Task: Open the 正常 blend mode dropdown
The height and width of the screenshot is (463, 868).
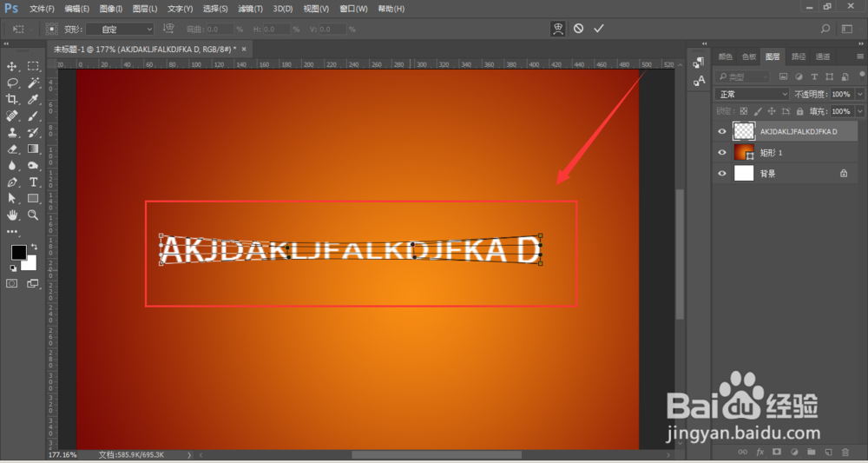Action: [x=752, y=94]
